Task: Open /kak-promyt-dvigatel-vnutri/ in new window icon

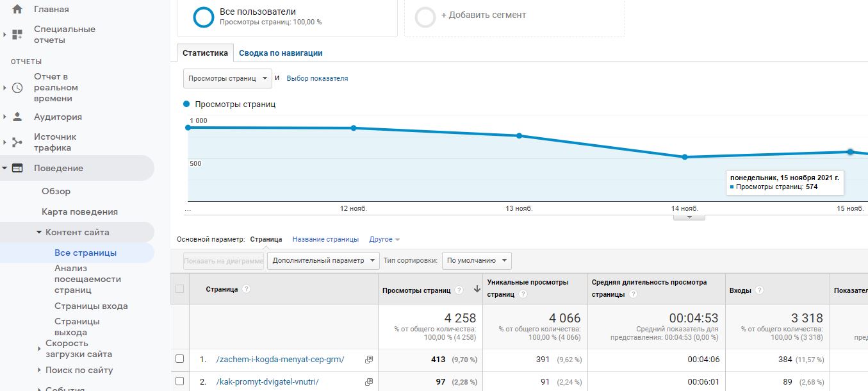Action: click(x=368, y=382)
